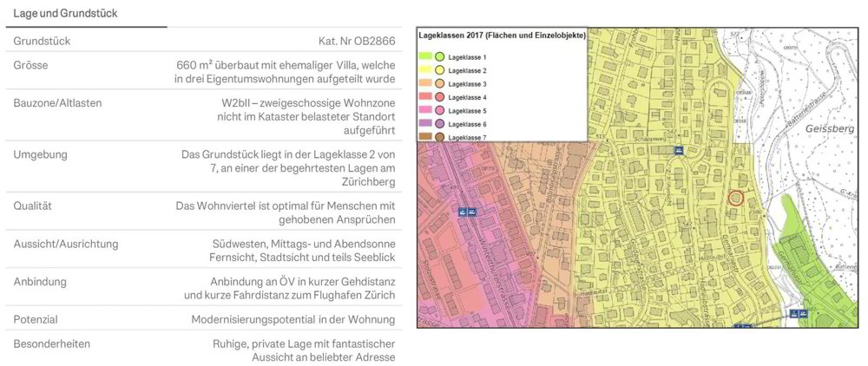Screen dimensions: 868x366
Task: Click the green Lageklasse 1 rectangle swatch
Action: pos(425,56)
